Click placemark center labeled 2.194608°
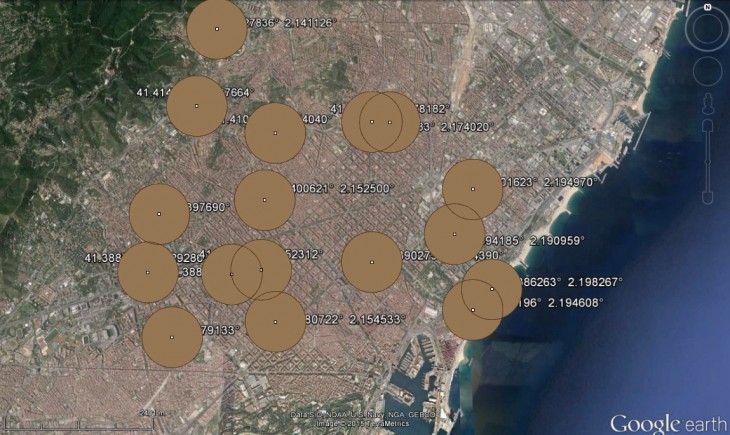This screenshot has height=435, width=730. point(472,310)
